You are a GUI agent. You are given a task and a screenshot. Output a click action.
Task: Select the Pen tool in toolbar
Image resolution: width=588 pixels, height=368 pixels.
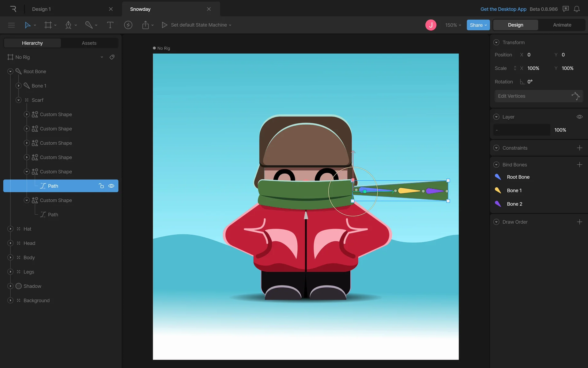click(68, 25)
